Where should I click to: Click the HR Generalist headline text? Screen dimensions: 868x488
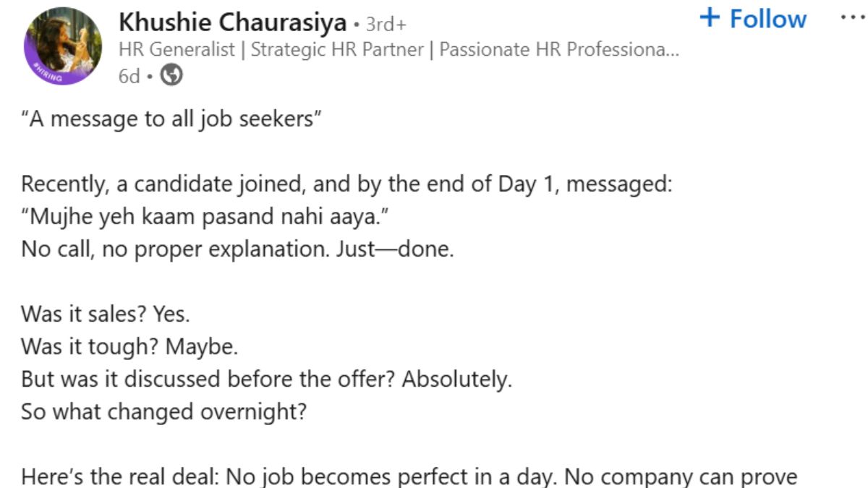[x=399, y=50]
